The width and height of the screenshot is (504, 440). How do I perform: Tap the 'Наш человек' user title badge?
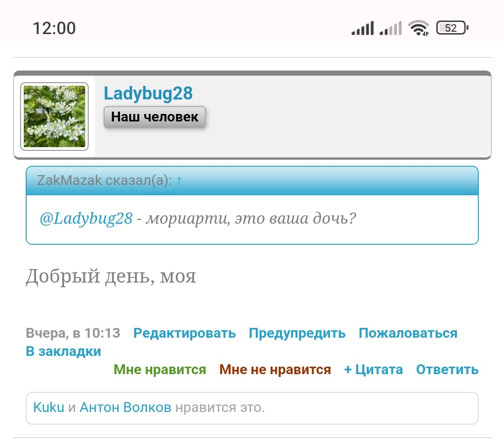pyautogui.click(x=154, y=117)
